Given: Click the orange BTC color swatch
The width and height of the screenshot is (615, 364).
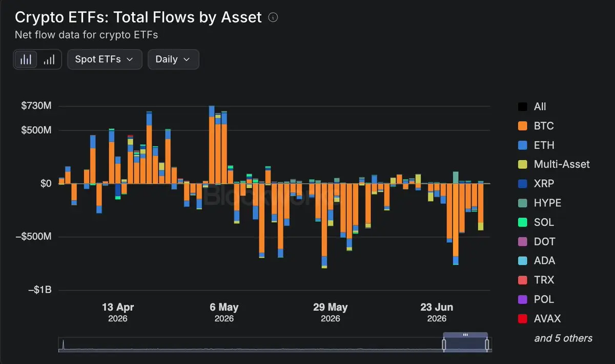Looking at the screenshot, I should 522,126.
